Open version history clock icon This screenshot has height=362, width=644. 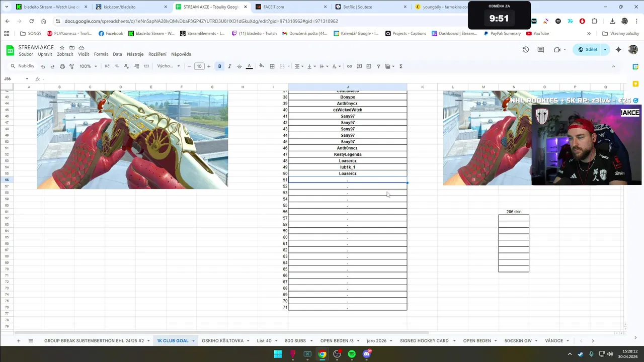(x=526, y=50)
